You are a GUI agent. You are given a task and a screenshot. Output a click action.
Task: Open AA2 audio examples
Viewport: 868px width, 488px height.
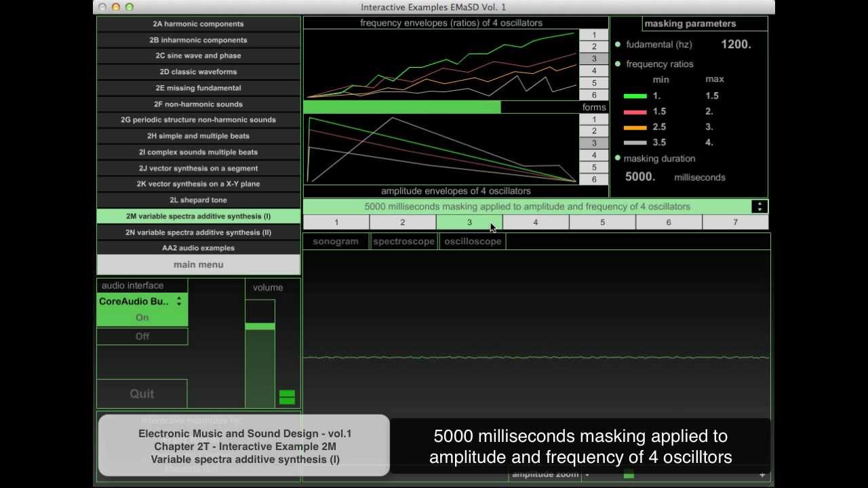coord(198,248)
